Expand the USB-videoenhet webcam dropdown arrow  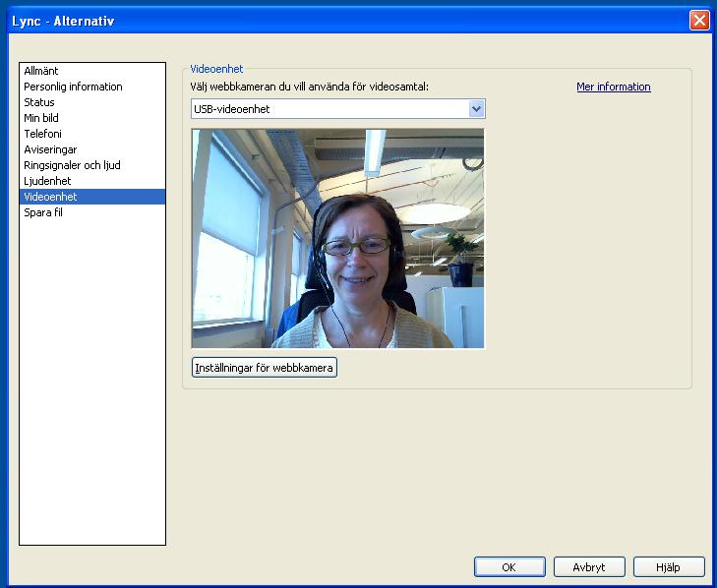coord(476,109)
